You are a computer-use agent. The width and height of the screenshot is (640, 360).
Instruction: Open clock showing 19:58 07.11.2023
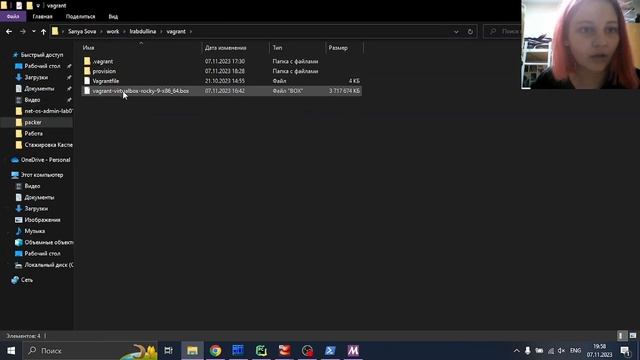600,351
